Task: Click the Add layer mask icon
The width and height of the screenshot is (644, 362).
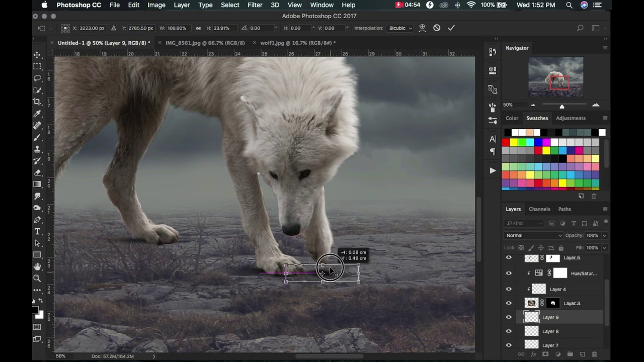Action: [545, 354]
